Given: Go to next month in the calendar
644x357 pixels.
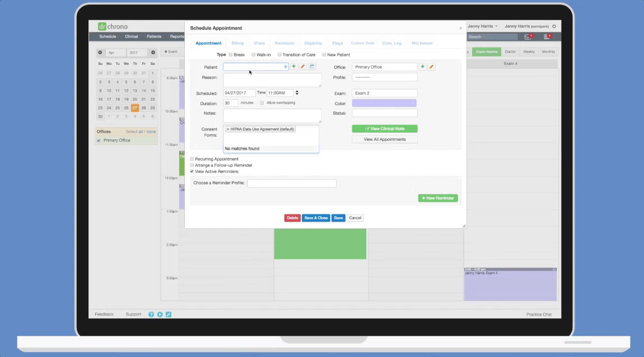Looking at the screenshot, I should coord(153,53).
